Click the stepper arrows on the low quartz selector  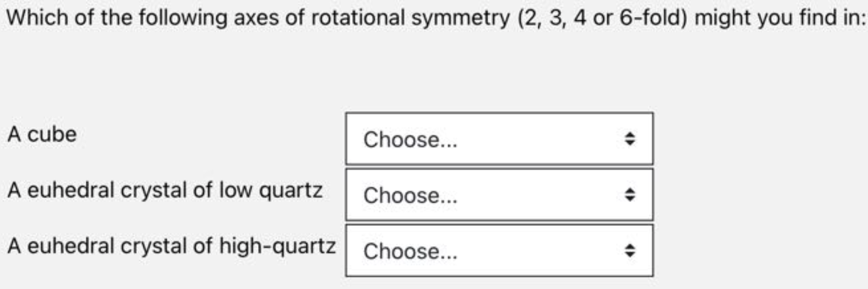(630, 194)
